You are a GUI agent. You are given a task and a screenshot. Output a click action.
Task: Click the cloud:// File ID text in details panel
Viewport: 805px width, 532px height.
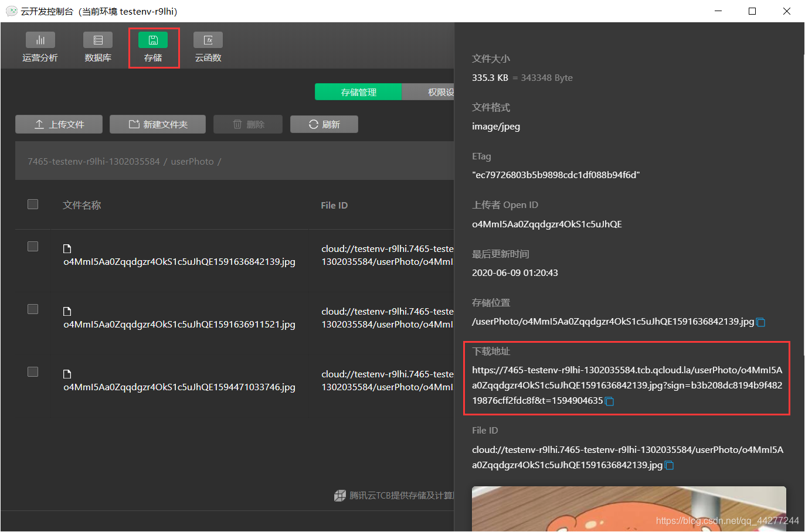pos(627,457)
